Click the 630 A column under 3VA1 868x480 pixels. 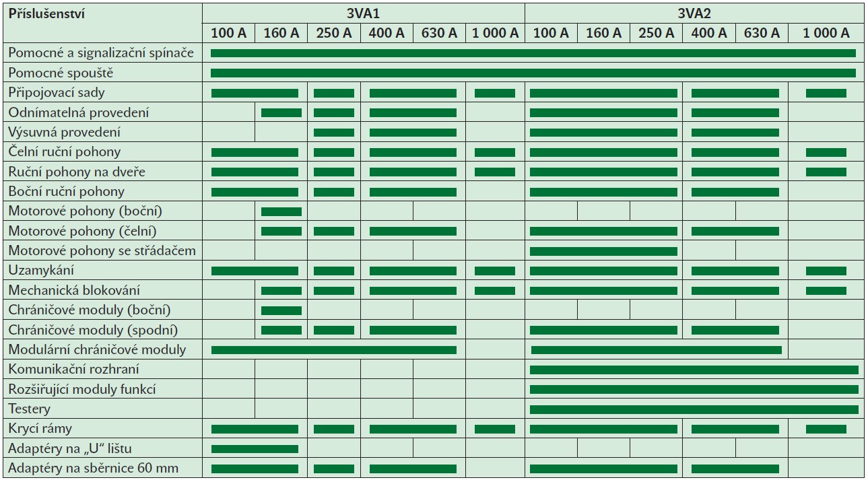tap(439, 33)
